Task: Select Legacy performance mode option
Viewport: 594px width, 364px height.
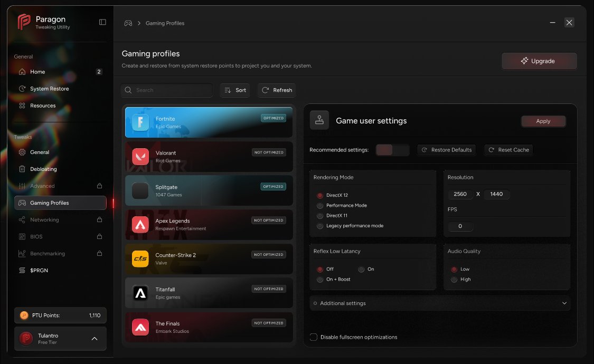Action: click(x=320, y=226)
